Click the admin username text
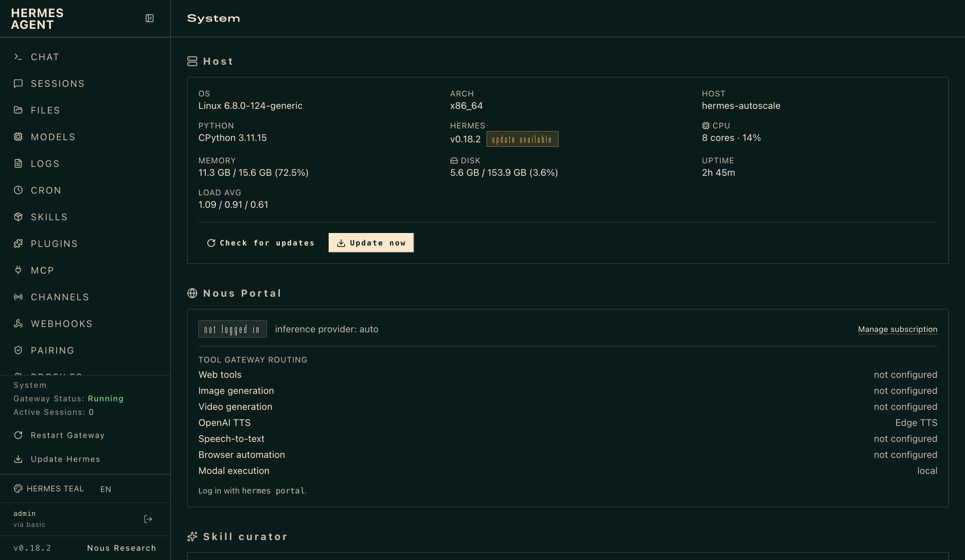Screen dimensions: 965x560 tap(25, 513)
